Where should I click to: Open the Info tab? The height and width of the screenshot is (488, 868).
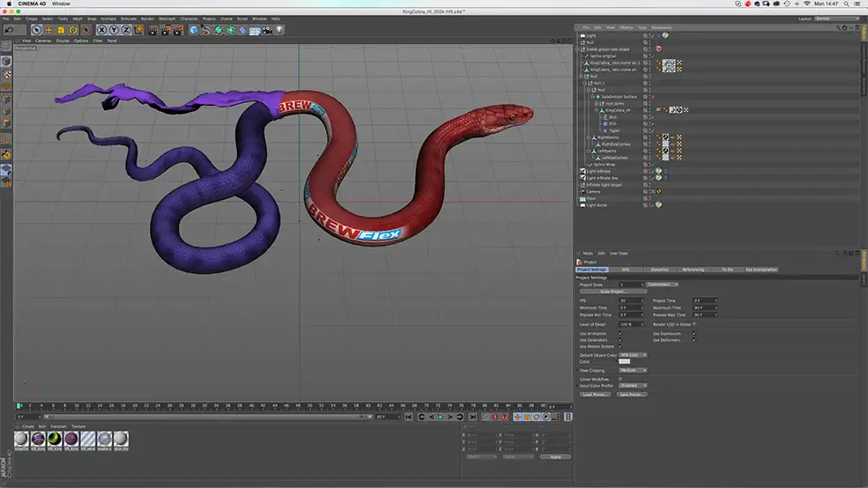(x=626, y=270)
